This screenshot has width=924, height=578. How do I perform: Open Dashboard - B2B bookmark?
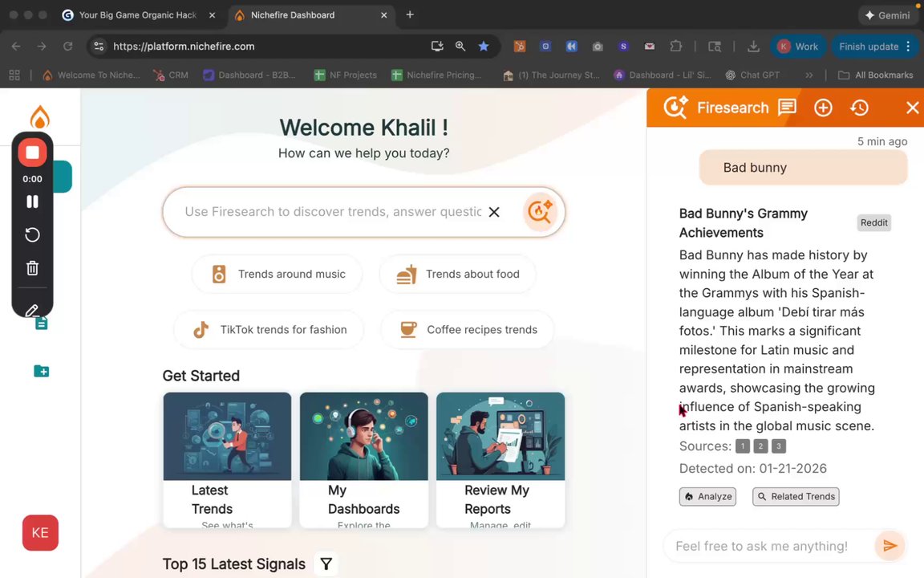click(249, 75)
